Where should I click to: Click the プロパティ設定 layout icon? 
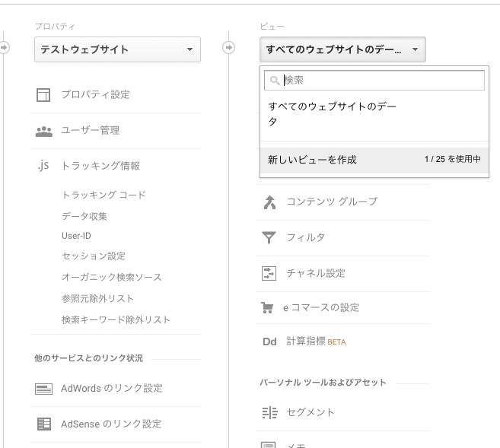click(43, 95)
